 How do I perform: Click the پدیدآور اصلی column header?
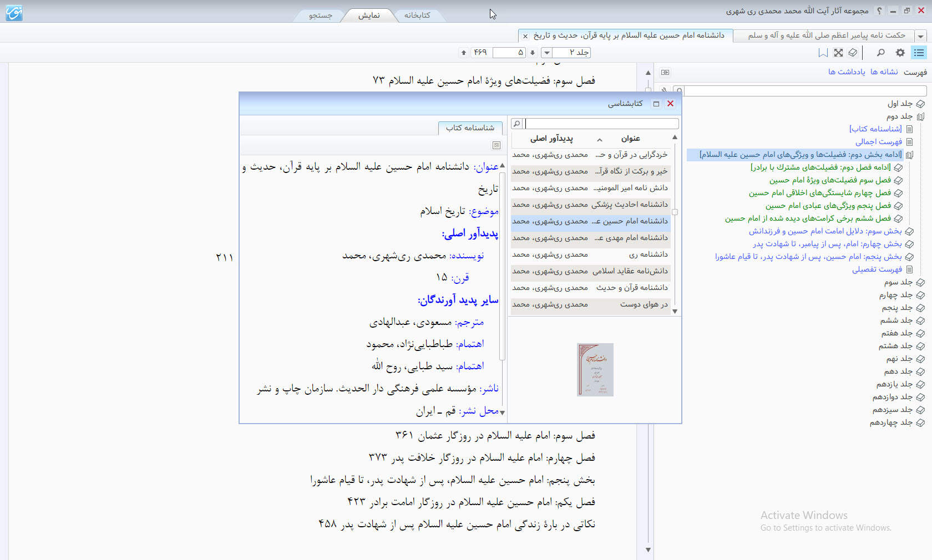551,139
